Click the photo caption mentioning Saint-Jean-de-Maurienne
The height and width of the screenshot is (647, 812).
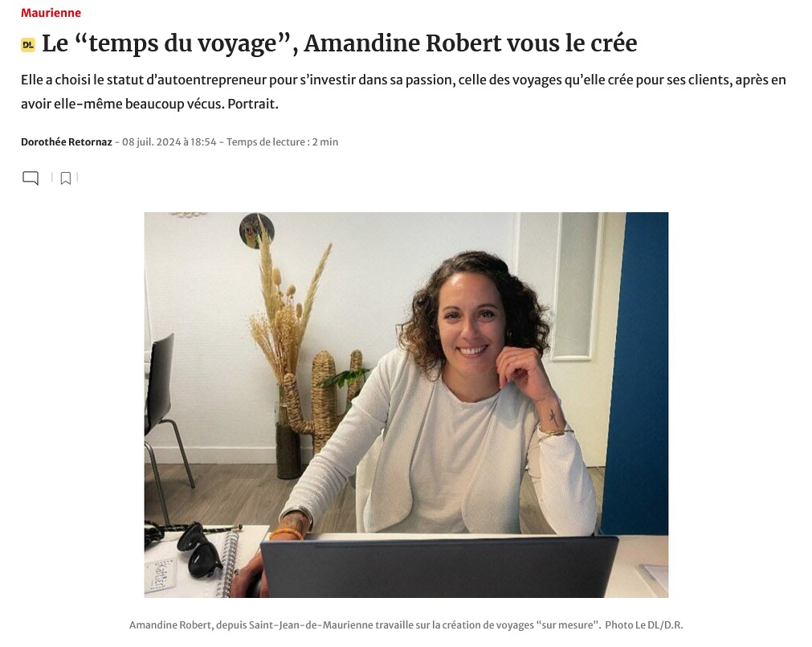(x=365, y=624)
